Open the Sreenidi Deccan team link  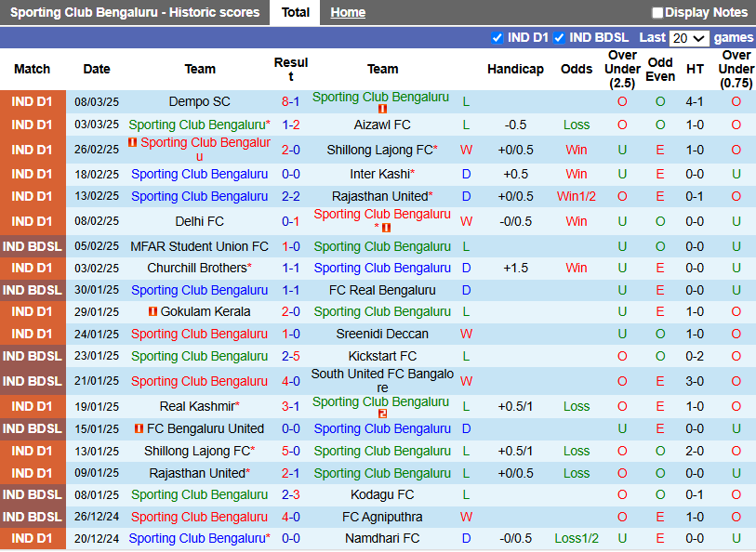[x=382, y=334]
